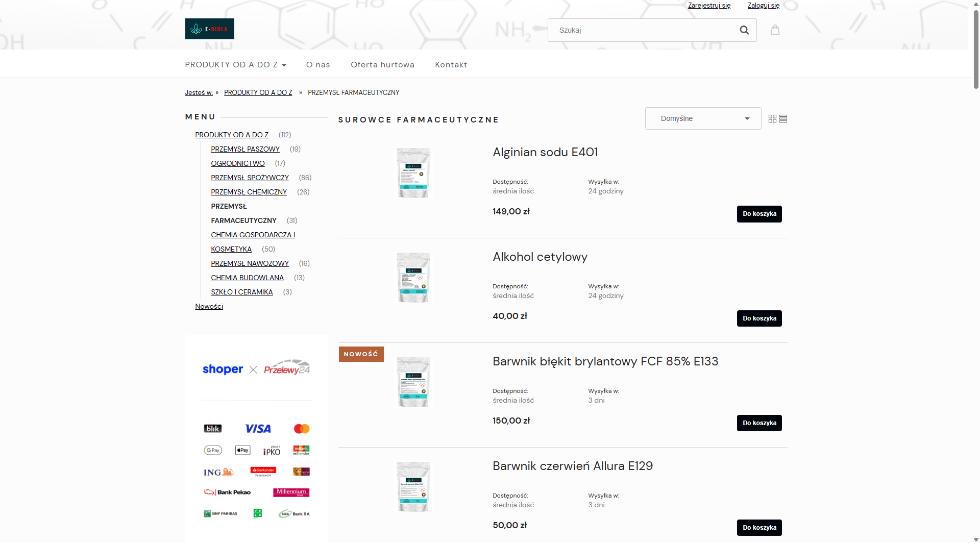Select PRZEMYSŁ SPOŻYWCZY category in menu
Screen dimensions: 980x543
250,178
